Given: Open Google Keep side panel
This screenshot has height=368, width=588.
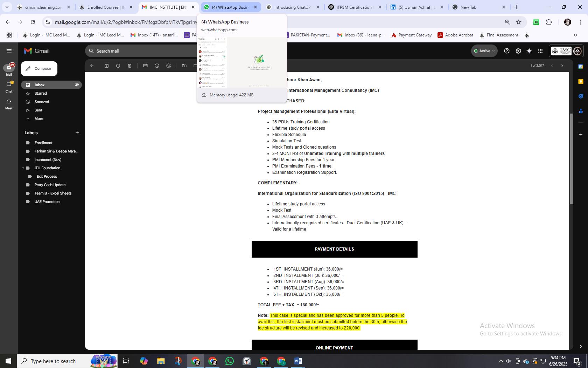Looking at the screenshot, I should pos(581,81).
